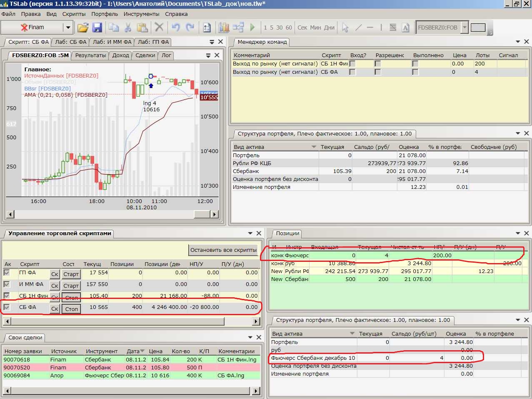The image size is (532, 399).
Task: Toggle checkbox for the ГП ФА script row
Action: click(x=7, y=273)
